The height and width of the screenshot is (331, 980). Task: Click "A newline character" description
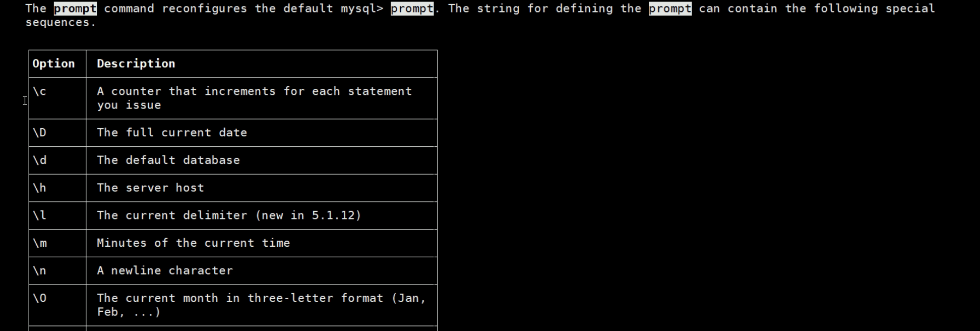tap(165, 270)
